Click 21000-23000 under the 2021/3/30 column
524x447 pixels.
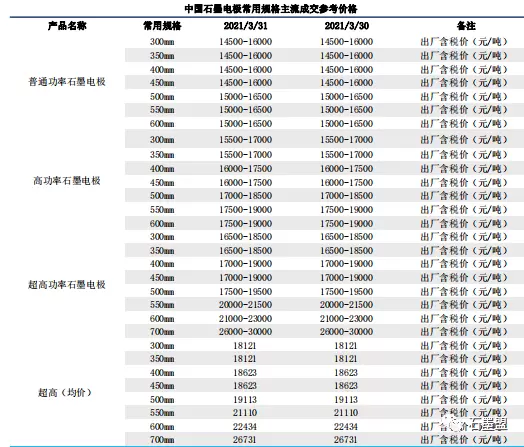347,319
